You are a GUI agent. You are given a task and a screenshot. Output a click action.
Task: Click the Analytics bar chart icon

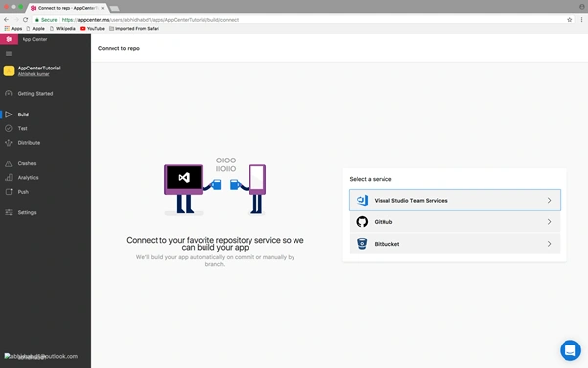coord(9,178)
